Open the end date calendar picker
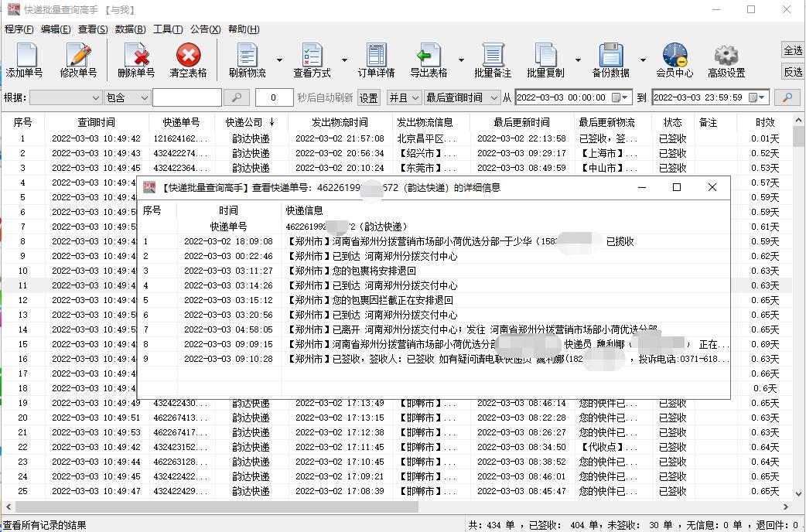The width and height of the screenshot is (806, 532). (x=757, y=97)
